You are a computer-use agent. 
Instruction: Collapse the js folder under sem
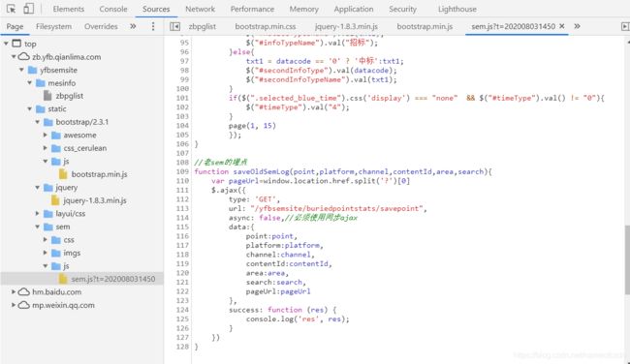(46, 265)
